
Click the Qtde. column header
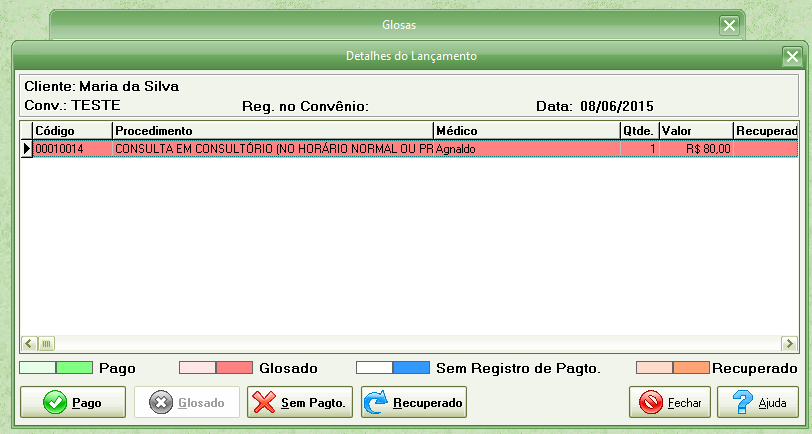[640, 131]
